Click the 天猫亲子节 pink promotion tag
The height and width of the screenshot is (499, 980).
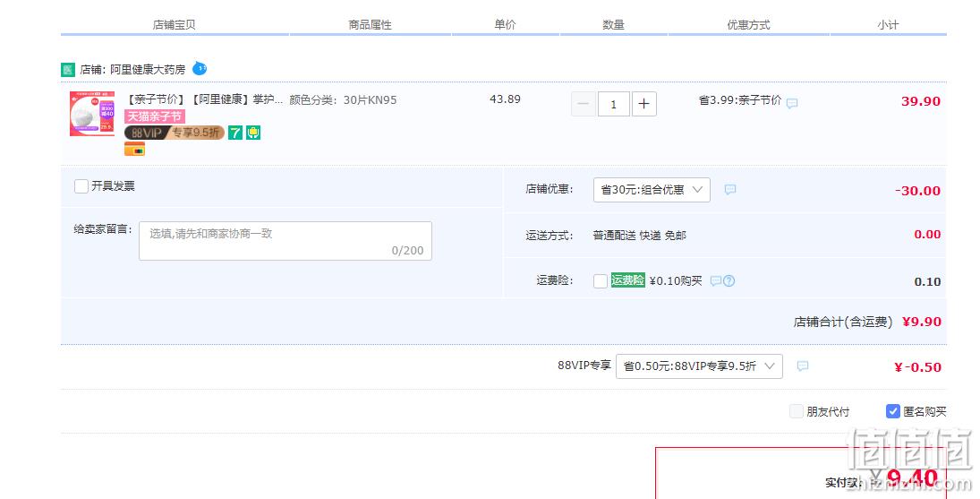(x=154, y=116)
